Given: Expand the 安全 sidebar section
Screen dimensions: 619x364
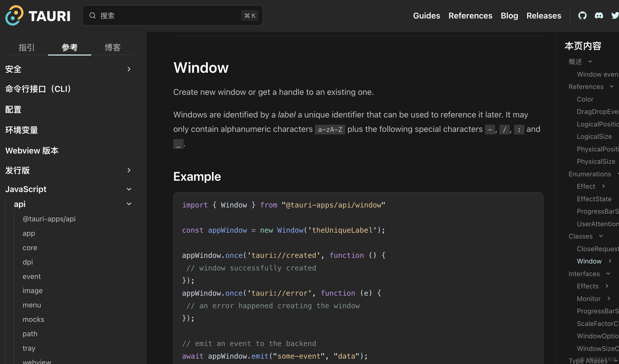Looking at the screenshot, I should coord(129,69).
